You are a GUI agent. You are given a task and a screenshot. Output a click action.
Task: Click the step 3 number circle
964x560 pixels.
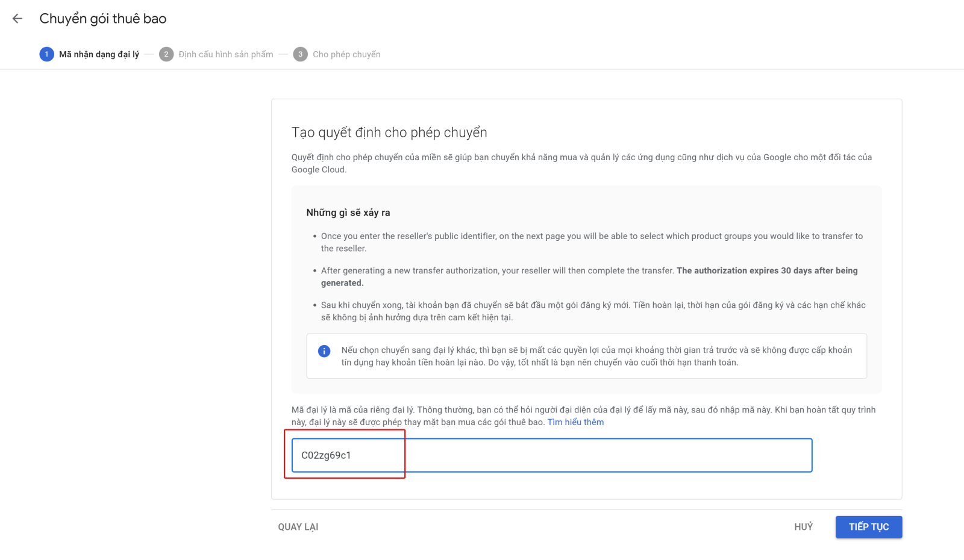tap(300, 54)
